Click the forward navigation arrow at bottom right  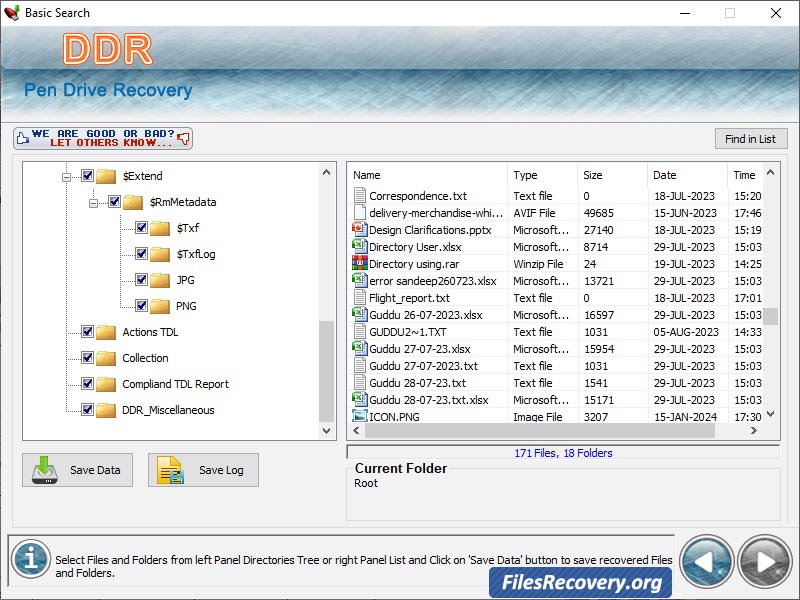click(763, 562)
